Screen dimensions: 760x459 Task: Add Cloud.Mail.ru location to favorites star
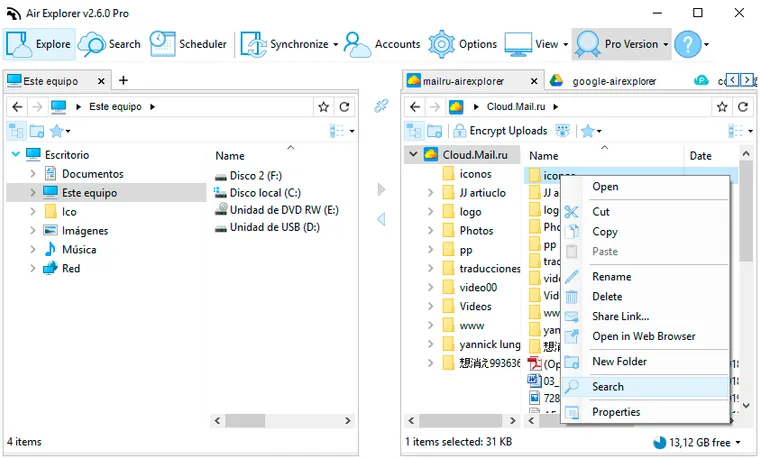(x=722, y=107)
